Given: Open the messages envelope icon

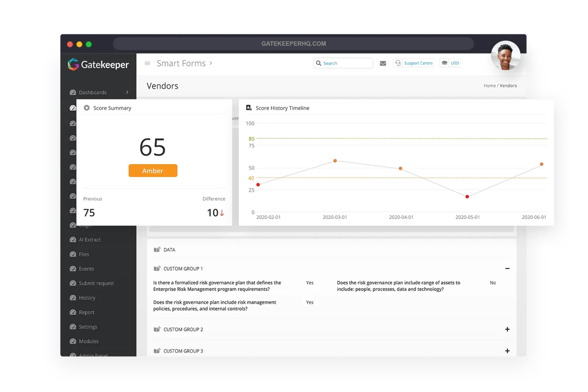Looking at the screenshot, I should tap(383, 63).
